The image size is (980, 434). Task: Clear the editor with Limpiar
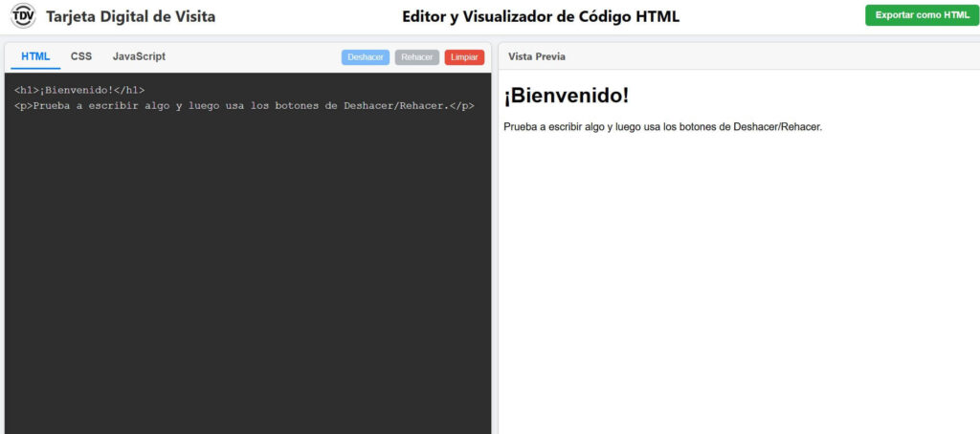point(464,57)
